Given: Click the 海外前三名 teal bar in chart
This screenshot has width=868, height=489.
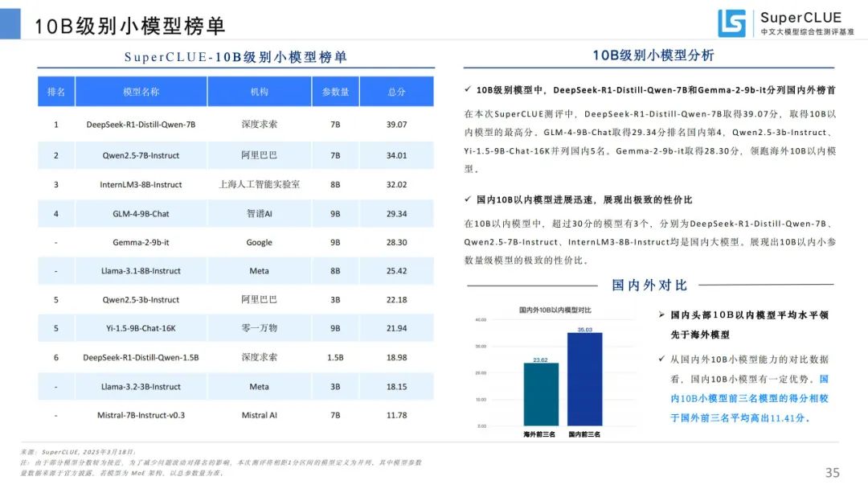Looking at the screenshot, I should [x=541, y=394].
